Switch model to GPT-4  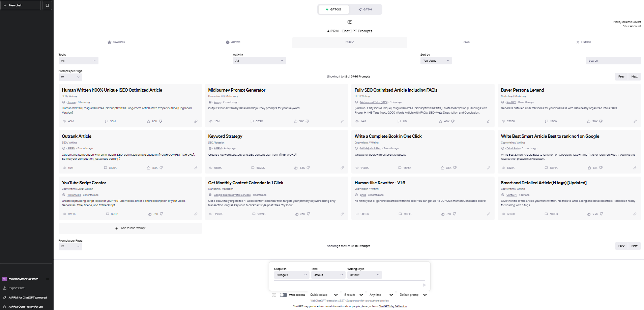click(365, 9)
